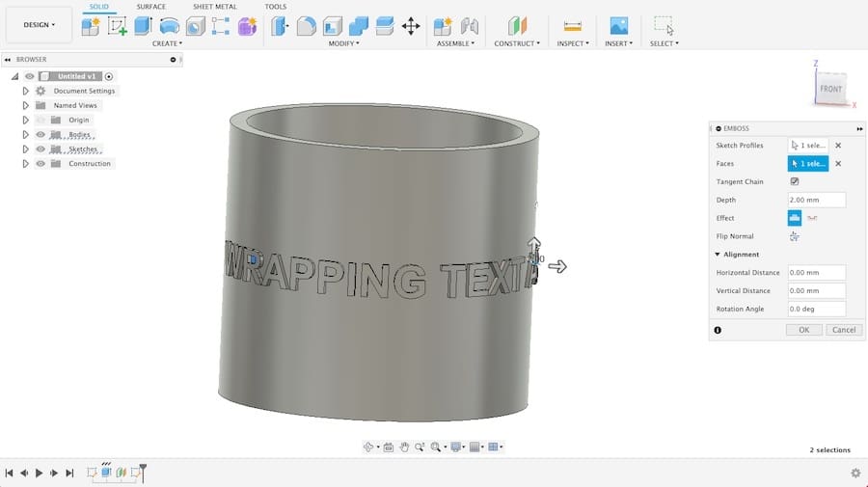Click the Zoom tool in navigation bar

click(x=420, y=446)
